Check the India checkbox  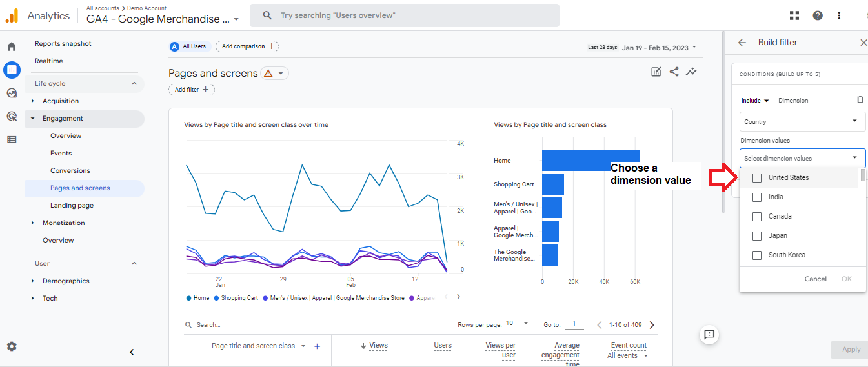coord(757,197)
